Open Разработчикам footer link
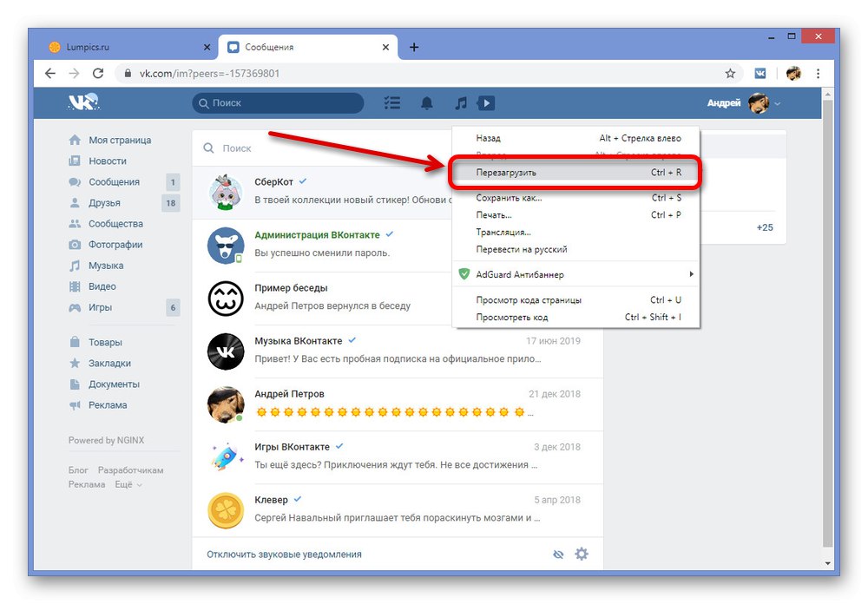 tap(131, 470)
